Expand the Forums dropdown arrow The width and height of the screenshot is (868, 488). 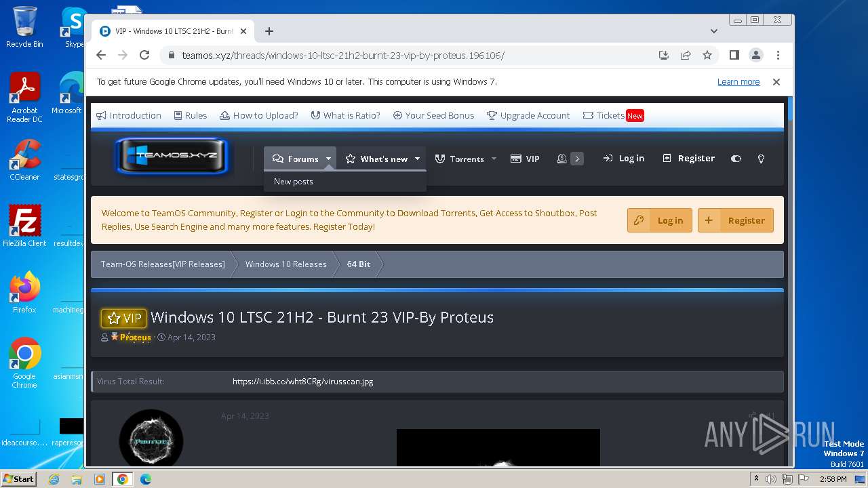pyautogui.click(x=328, y=159)
